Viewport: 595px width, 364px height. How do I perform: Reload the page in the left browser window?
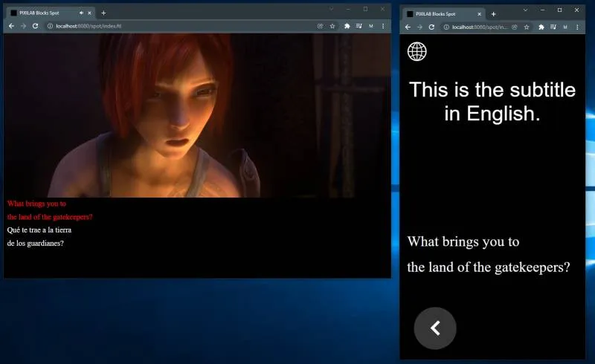click(x=35, y=26)
